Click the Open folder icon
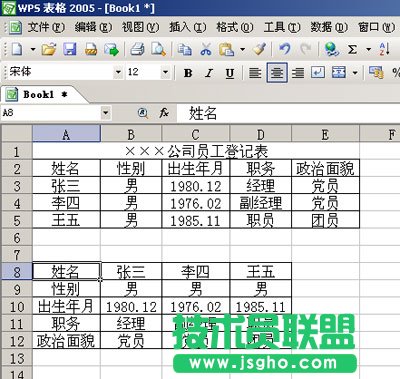 coord(49,50)
